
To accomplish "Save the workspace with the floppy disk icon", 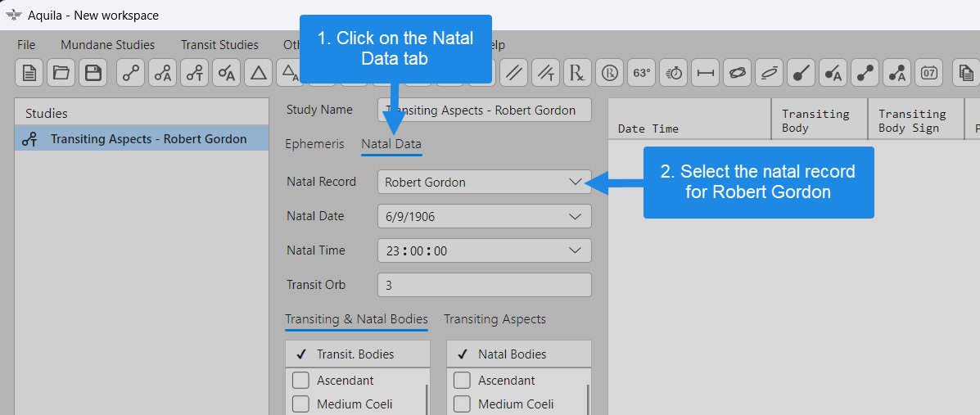I will 93,73.
